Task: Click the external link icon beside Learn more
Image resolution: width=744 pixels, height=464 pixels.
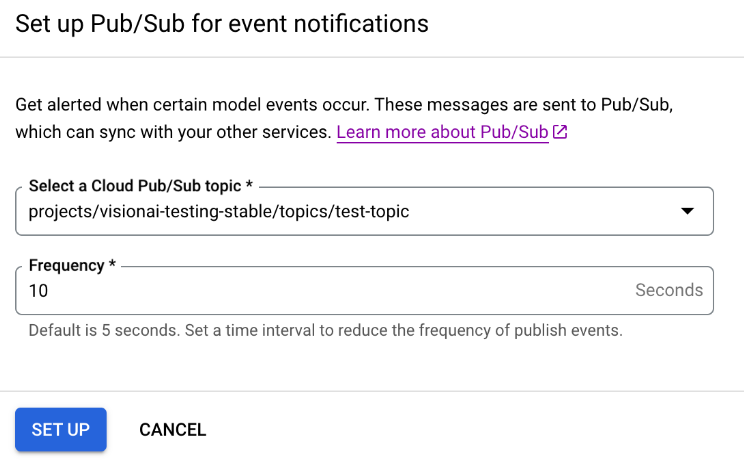Action: pos(561,132)
